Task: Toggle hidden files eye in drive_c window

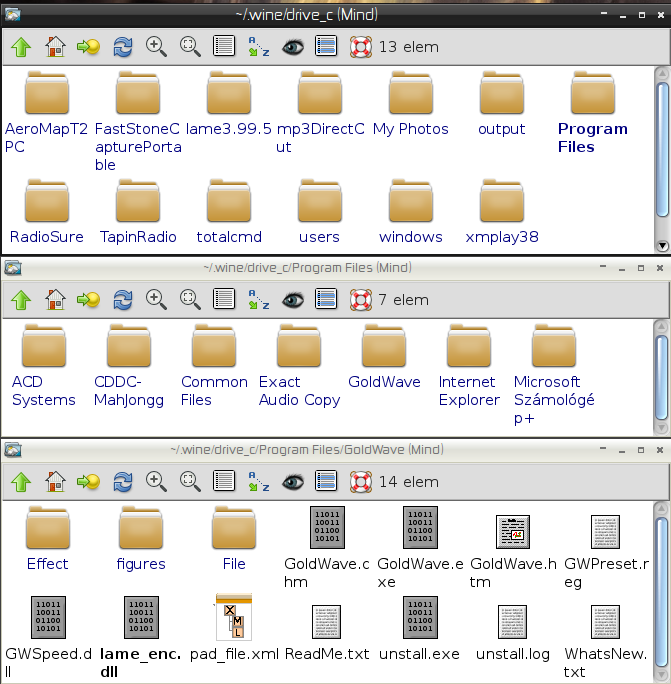Action: [293, 47]
